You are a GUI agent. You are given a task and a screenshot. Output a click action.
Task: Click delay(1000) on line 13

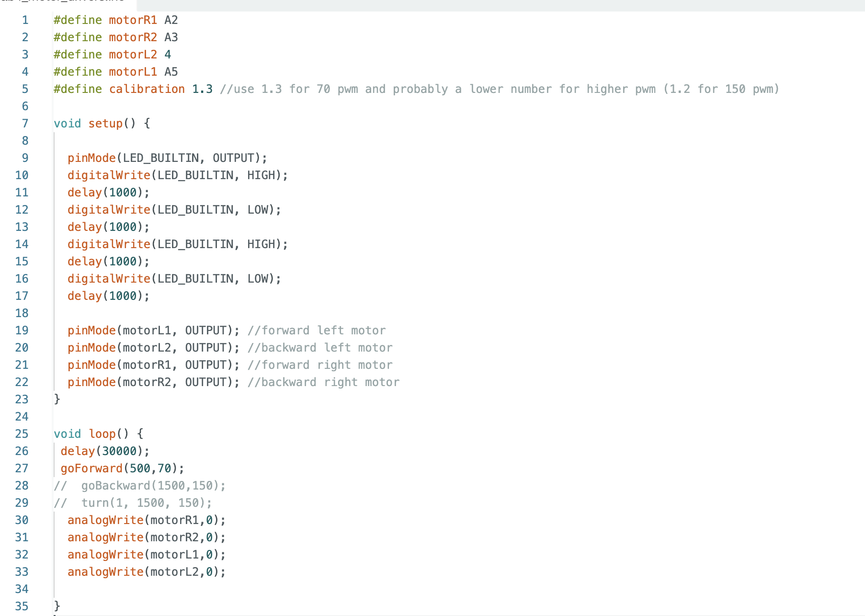(x=108, y=227)
